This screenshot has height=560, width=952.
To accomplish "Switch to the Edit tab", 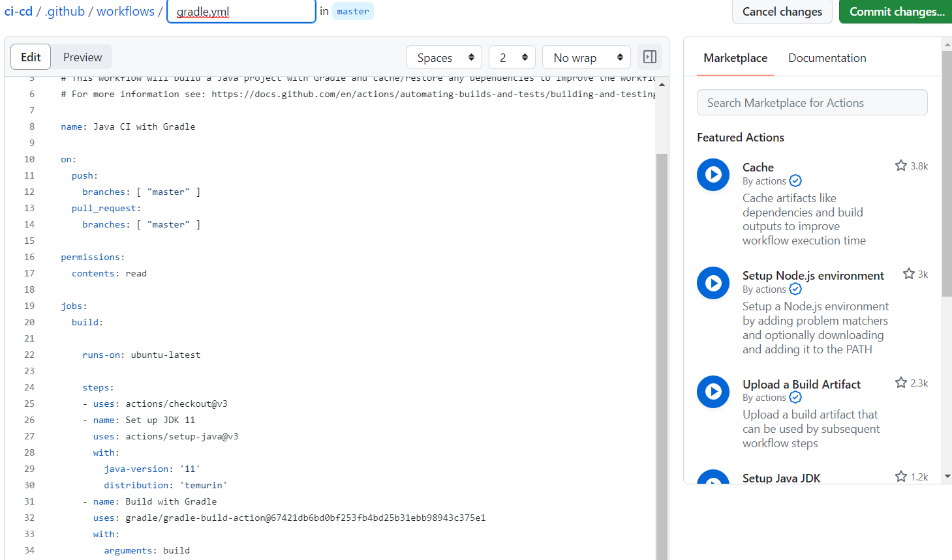I will pyautogui.click(x=31, y=57).
